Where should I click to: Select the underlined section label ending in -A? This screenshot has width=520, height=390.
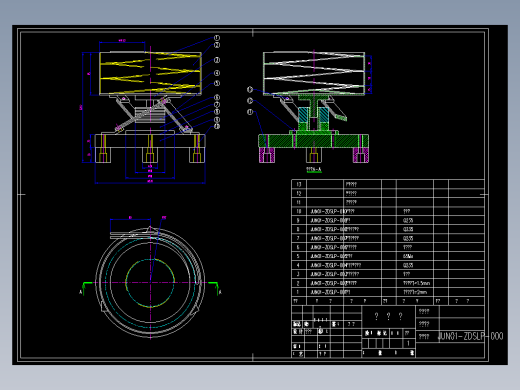coord(314,170)
